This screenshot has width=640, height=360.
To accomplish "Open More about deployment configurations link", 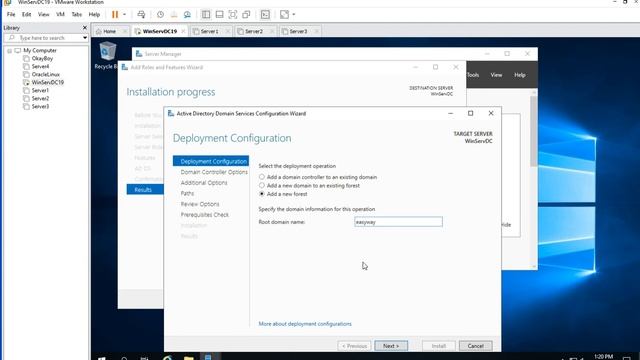I will click(305, 324).
